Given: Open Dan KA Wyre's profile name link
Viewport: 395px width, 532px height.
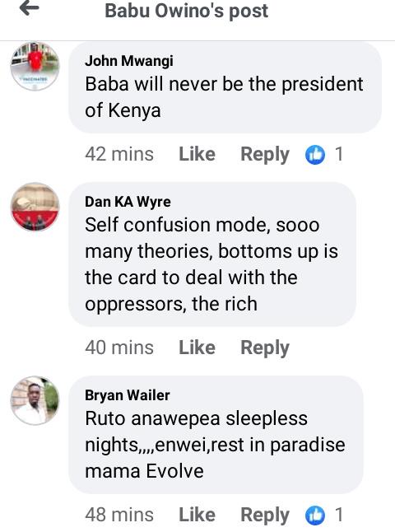Looking at the screenshot, I should pyautogui.click(x=128, y=202).
